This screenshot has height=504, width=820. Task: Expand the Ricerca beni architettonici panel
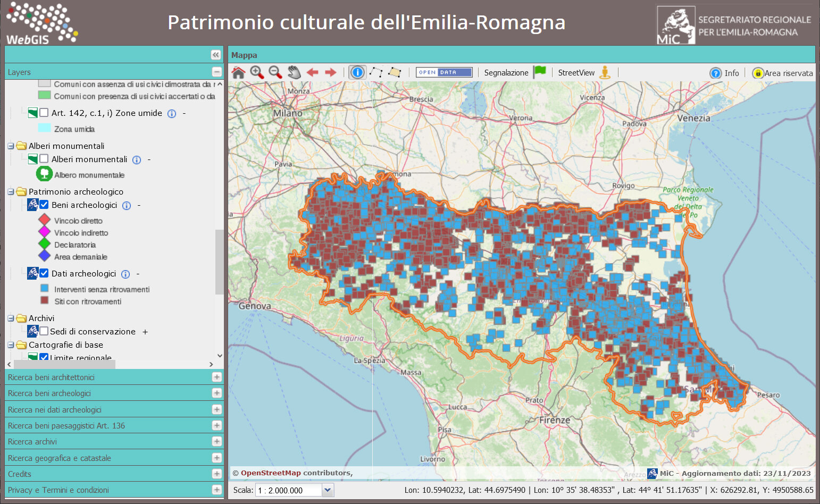(216, 377)
